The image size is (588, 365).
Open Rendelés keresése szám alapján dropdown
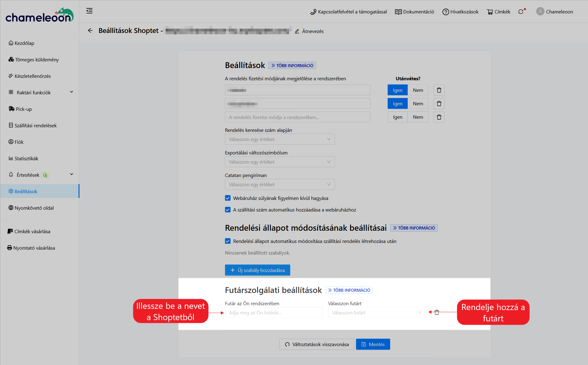pos(280,139)
